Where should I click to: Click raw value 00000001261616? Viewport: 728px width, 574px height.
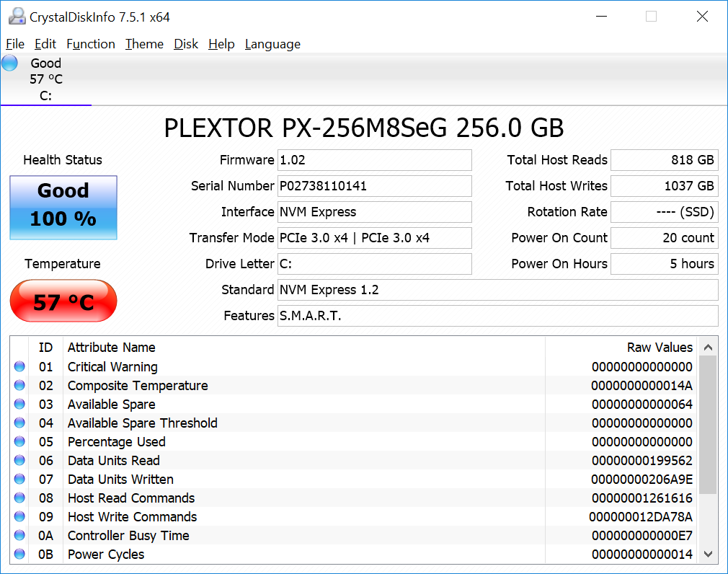[x=642, y=498]
